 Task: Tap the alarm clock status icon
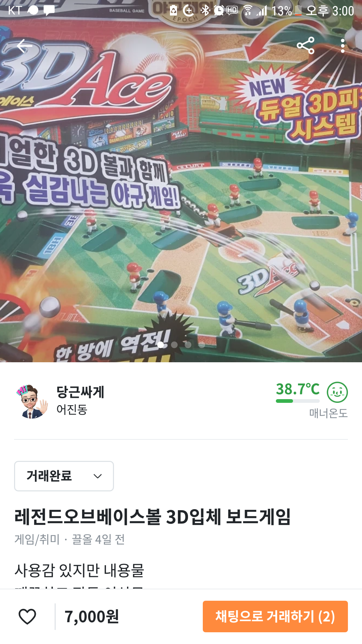click(x=219, y=10)
